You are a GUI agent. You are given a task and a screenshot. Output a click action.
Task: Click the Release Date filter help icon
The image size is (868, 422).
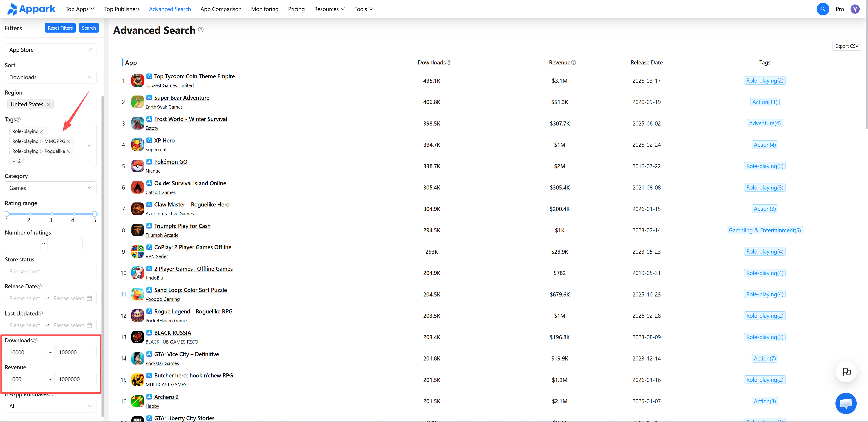(39, 286)
